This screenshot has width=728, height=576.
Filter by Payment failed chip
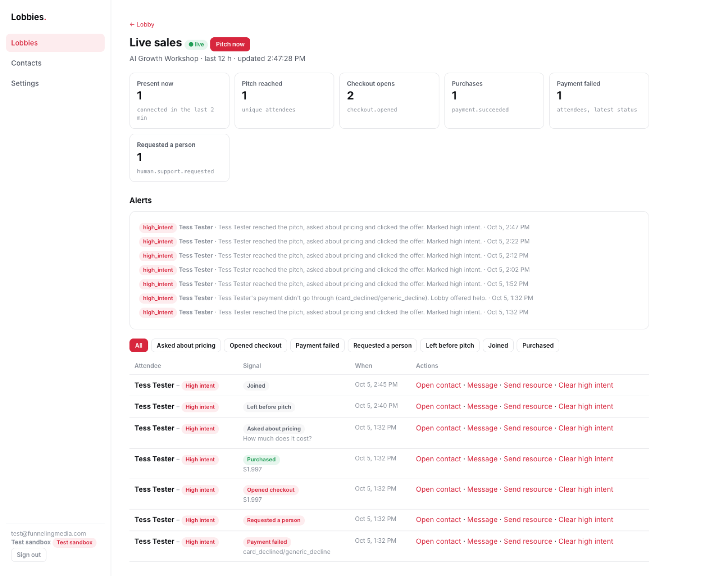(x=317, y=345)
